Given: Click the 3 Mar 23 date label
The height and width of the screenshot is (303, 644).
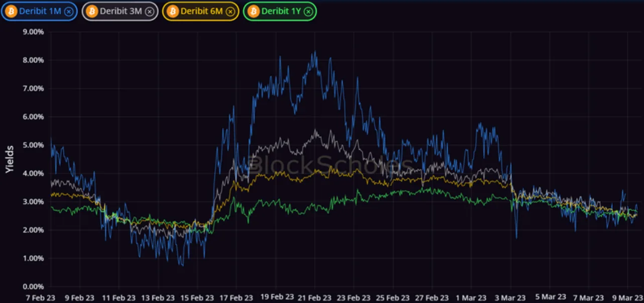Looking at the screenshot, I should click(510, 297).
